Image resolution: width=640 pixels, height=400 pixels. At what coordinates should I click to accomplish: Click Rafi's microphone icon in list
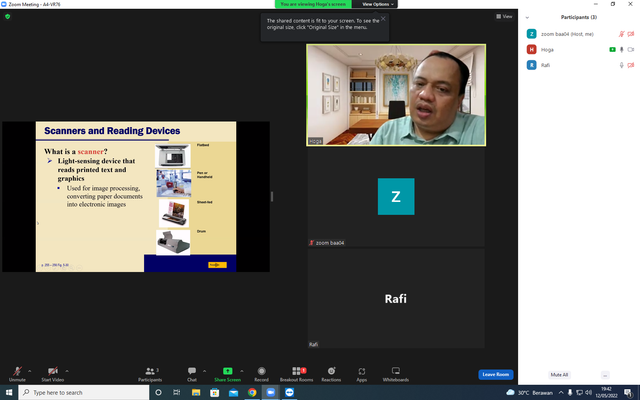(x=621, y=65)
